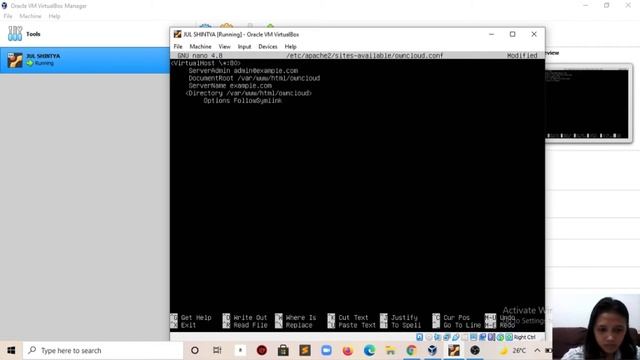This screenshot has width=640, height=360.
Task: Minimize the JUL SHINTYA VM window
Action: (x=491, y=34)
